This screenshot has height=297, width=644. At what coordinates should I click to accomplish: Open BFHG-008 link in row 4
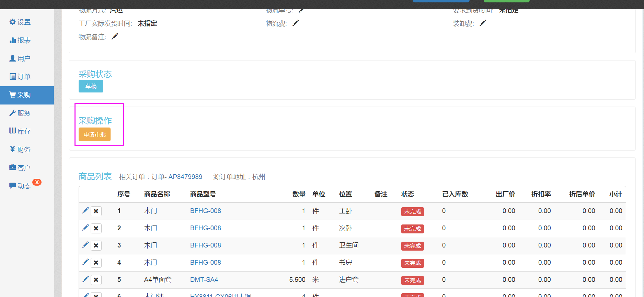click(205, 263)
